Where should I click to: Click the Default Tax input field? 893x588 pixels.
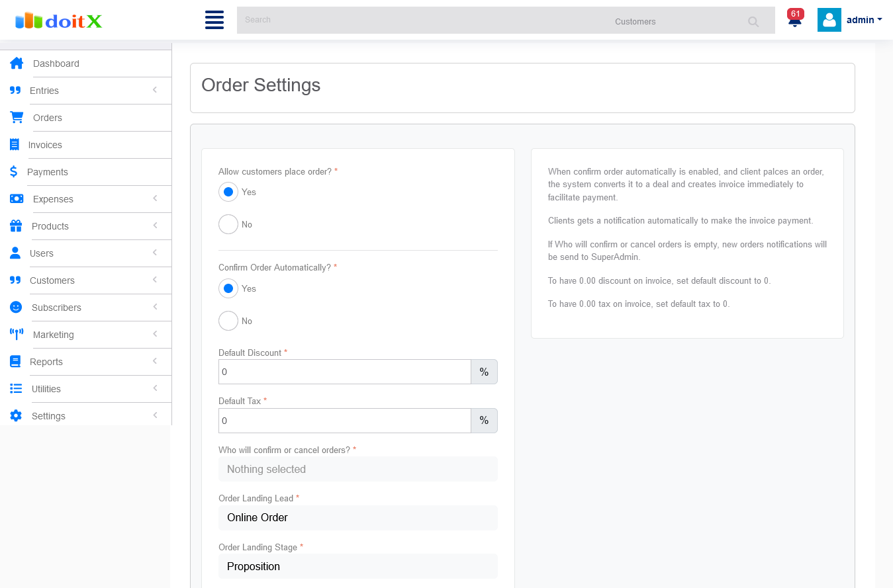coord(344,421)
